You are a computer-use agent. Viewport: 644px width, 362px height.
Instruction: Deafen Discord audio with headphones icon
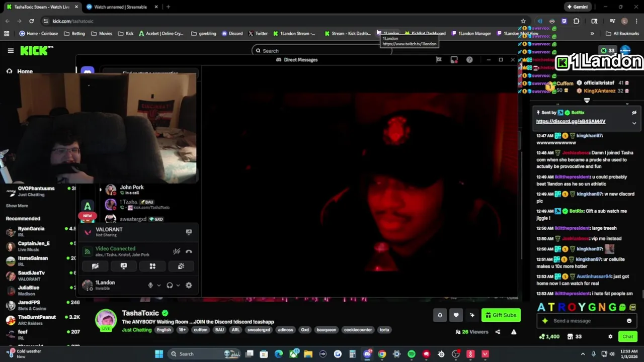pos(170,286)
